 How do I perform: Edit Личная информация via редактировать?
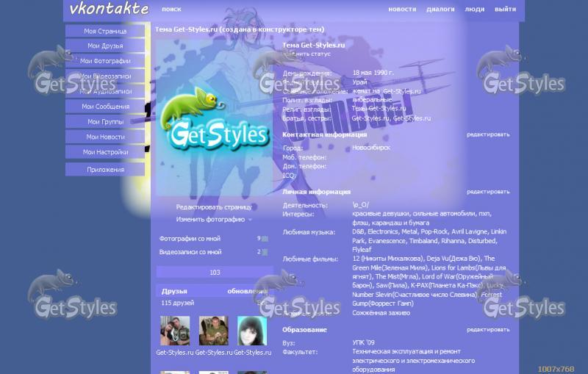point(488,192)
